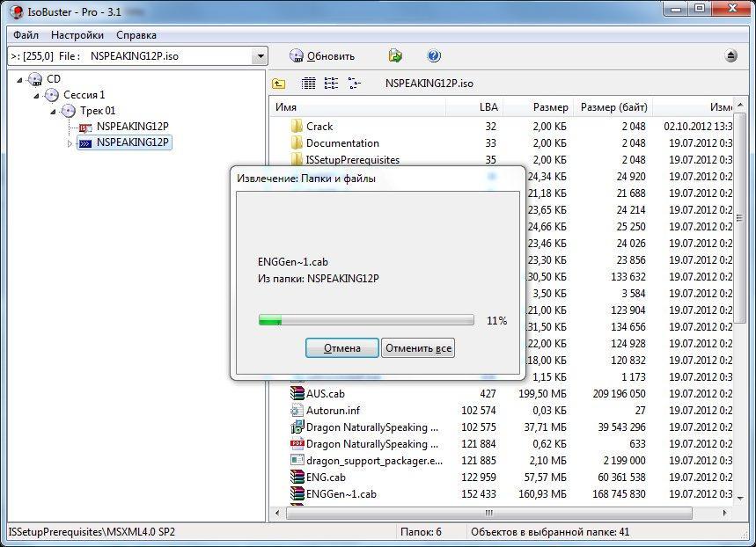756x547 pixels.
Task: Sort by the LBA column header
Action: pos(474,107)
